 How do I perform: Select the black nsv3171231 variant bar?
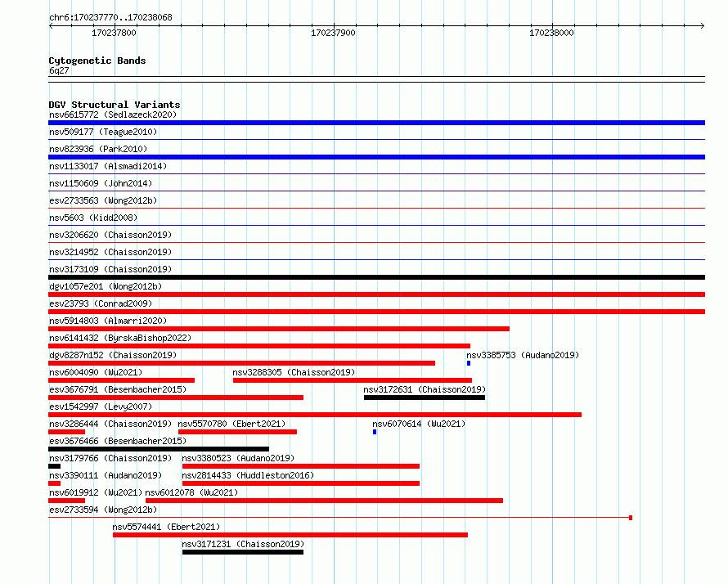(243, 552)
